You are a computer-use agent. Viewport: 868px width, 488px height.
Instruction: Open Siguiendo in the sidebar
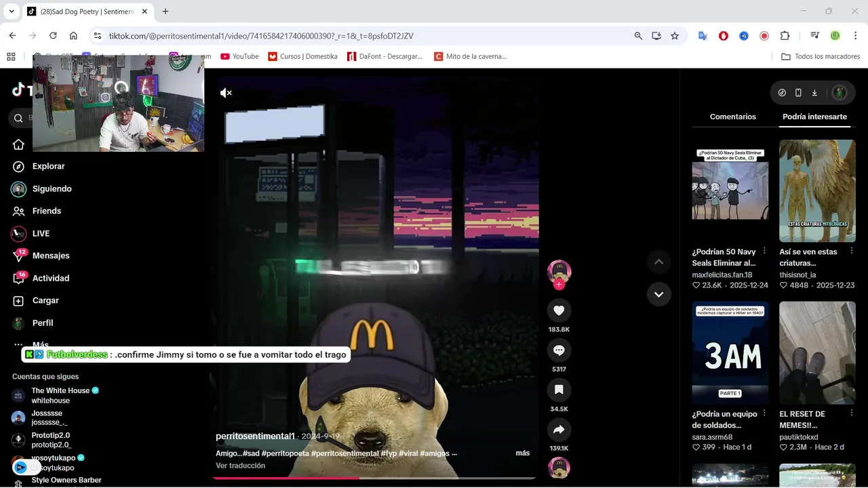(x=52, y=188)
